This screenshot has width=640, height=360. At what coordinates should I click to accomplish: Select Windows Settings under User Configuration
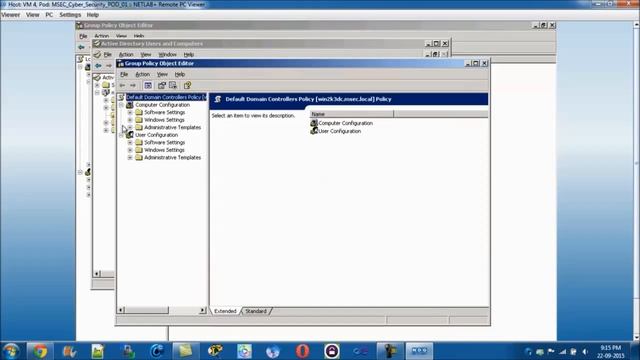(x=164, y=150)
